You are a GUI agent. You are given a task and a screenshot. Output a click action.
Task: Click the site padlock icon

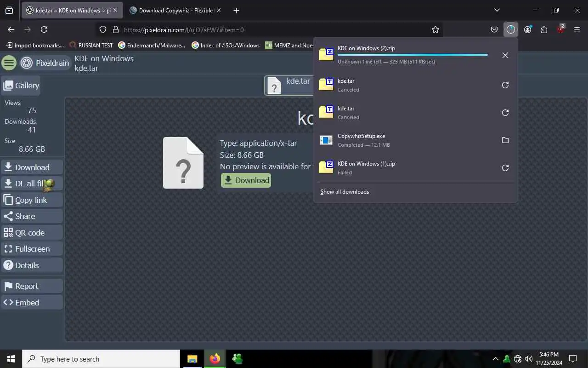(116, 29)
